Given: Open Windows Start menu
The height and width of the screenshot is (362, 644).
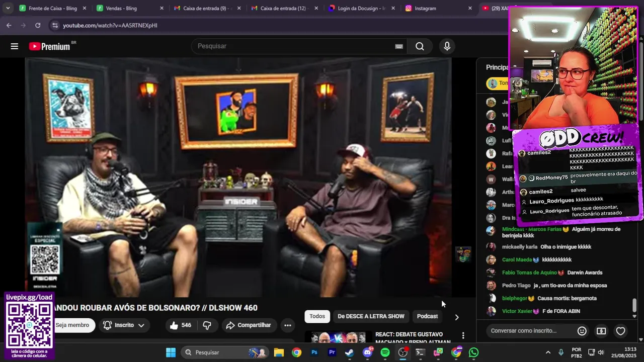Looking at the screenshot, I should [x=171, y=352].
